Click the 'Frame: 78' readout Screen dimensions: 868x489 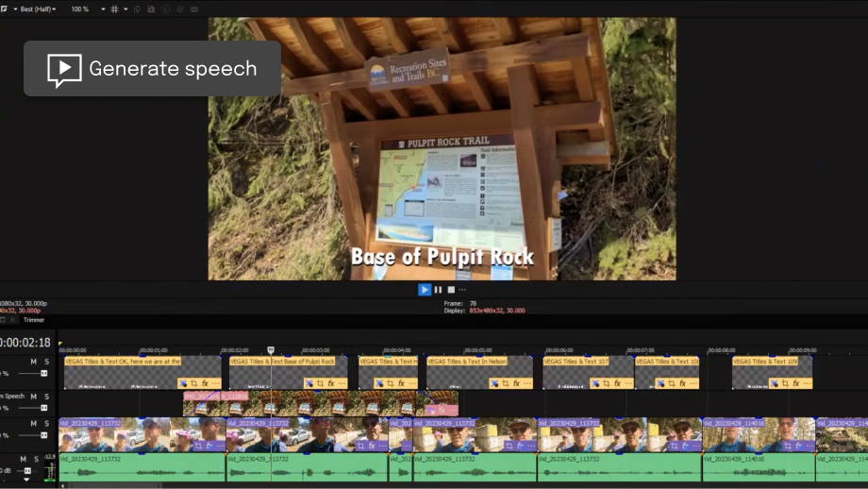[x=460, y=303]
